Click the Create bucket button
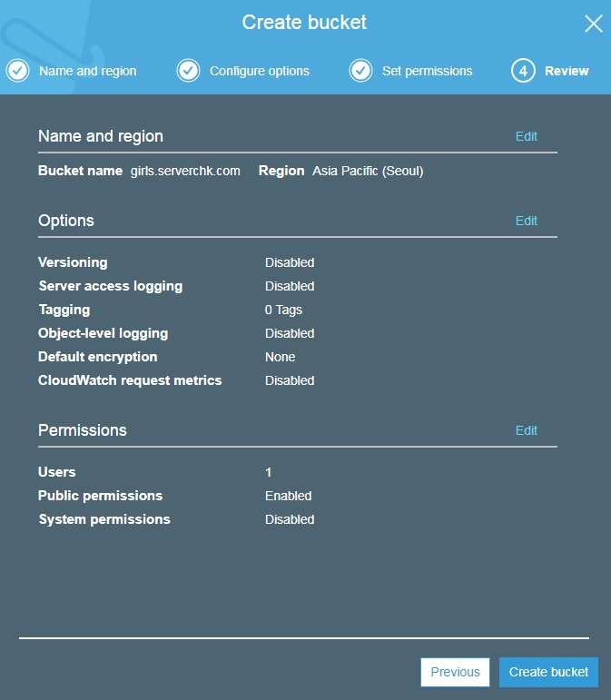This screenshot has height=700, width=611. click(548, 672)
